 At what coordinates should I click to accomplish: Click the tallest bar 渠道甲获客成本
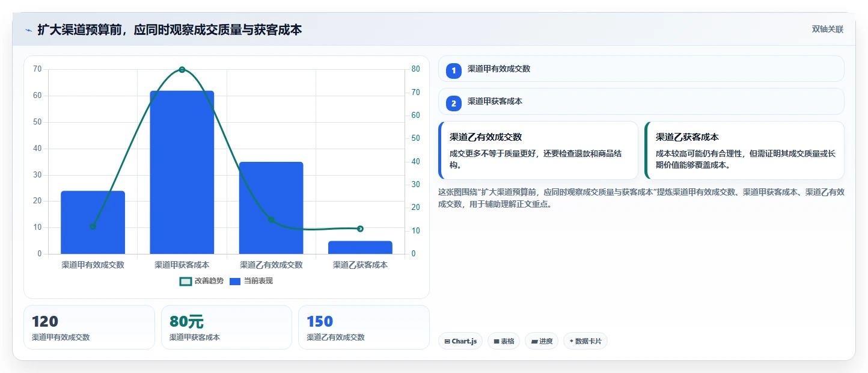click(x=182, y=172)
